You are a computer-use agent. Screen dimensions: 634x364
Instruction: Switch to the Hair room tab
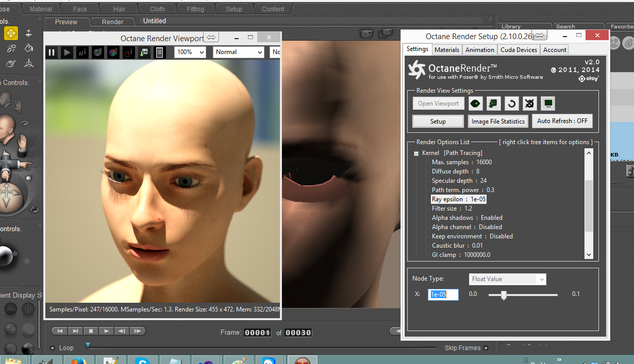point(119,9)
